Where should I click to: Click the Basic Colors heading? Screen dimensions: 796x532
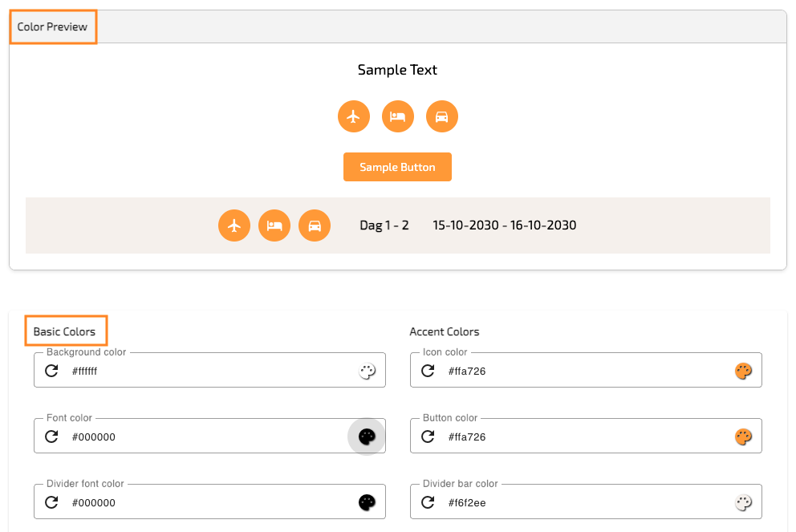tap(64, 331)
